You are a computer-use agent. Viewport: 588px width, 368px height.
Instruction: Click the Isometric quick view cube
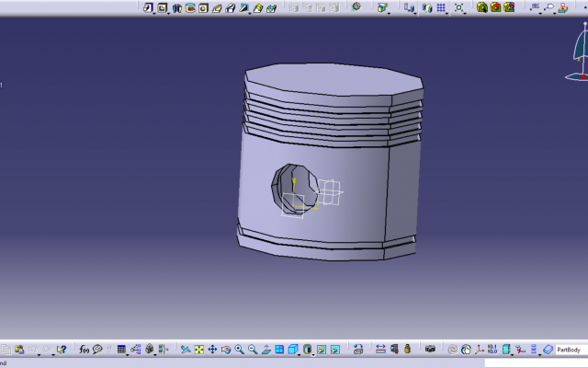coord(293,350)
